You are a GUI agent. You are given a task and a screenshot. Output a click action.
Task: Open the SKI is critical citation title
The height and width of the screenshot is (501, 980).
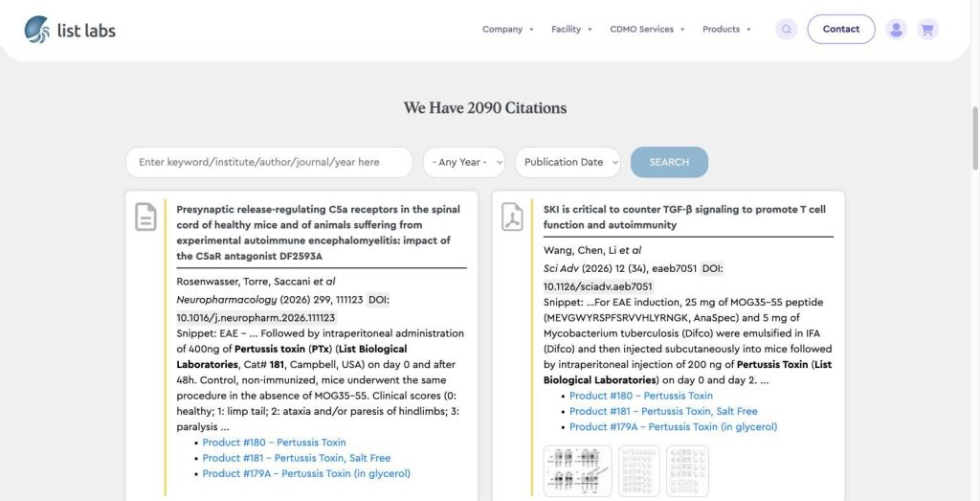(684, 217)
